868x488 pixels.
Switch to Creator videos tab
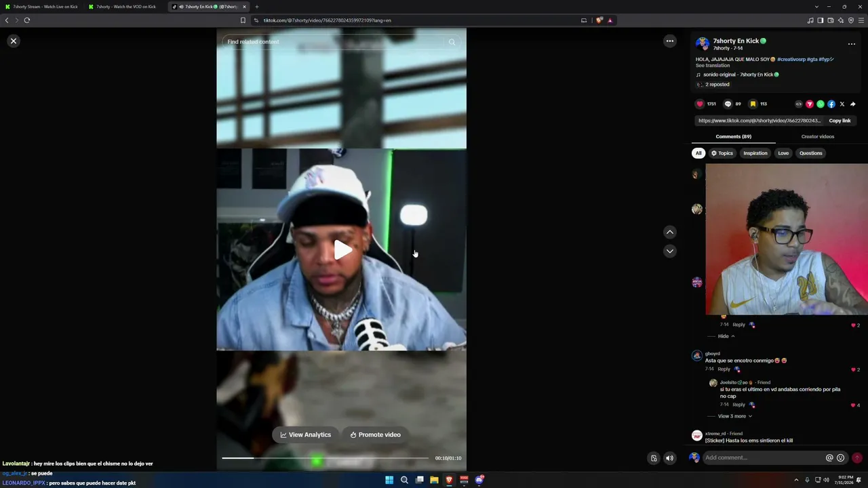817,136
